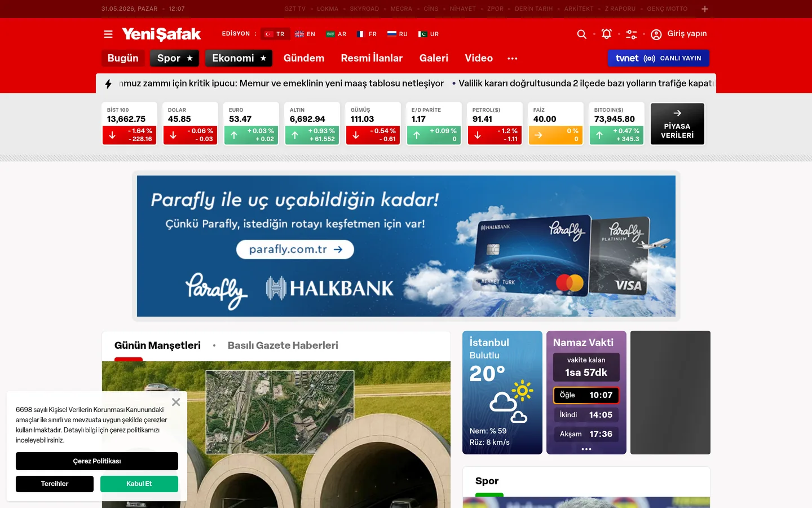This screenshot has height=508, width=812.
Task: Select Günün Manşetleri tab
Action: click(x=157, y=345)
